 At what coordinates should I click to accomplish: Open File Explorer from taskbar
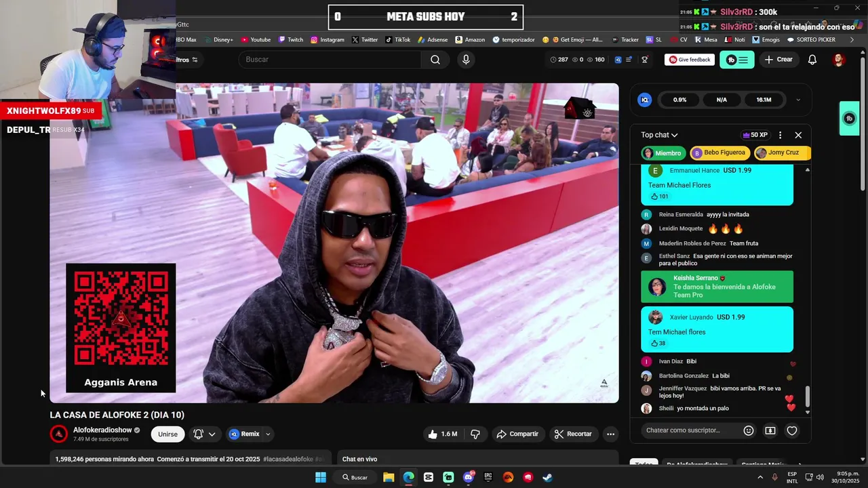(389, 477)
